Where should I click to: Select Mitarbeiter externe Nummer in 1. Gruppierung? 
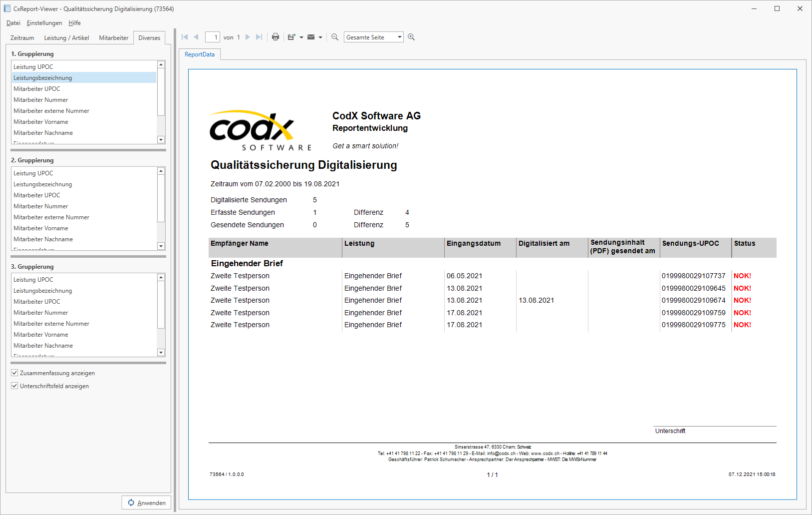pyautogui.click(x=84, y=111)
